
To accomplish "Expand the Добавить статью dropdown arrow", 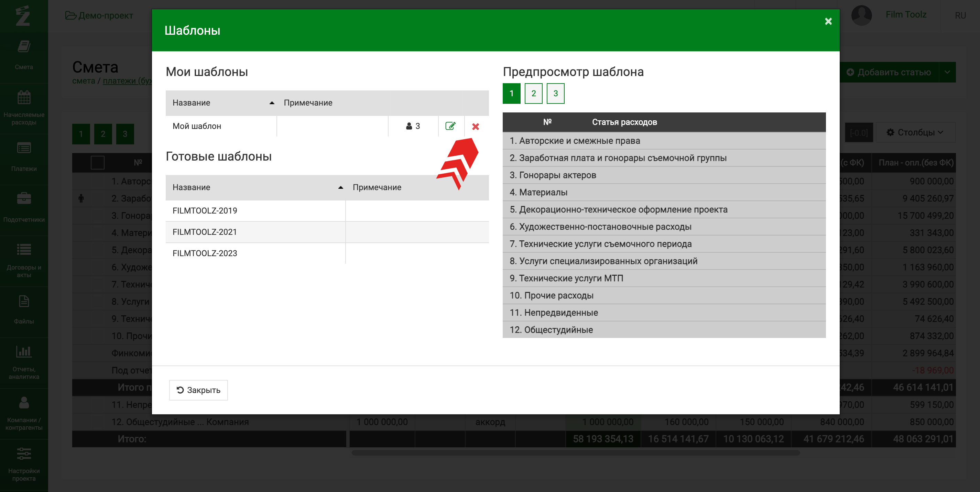I will pos(947,72).
